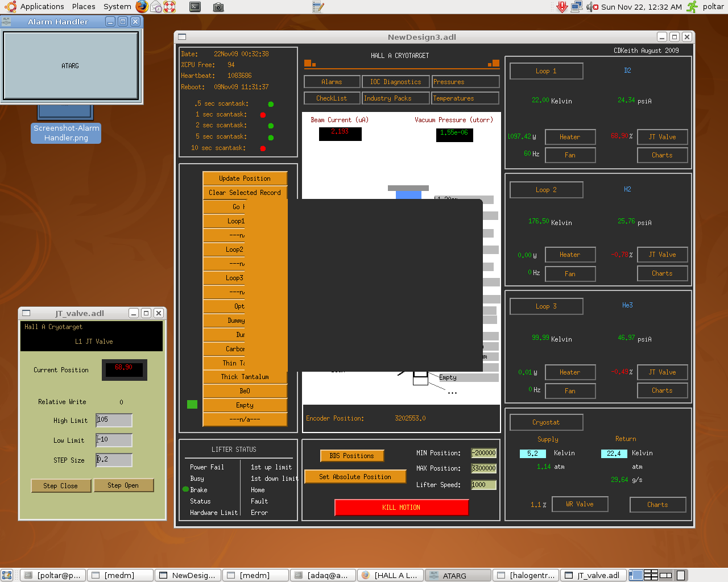Image resolution: width=728 pixels, height=582 pixels.
Task: Click the red update notifier arrow icon
Action: coord(562,7)
